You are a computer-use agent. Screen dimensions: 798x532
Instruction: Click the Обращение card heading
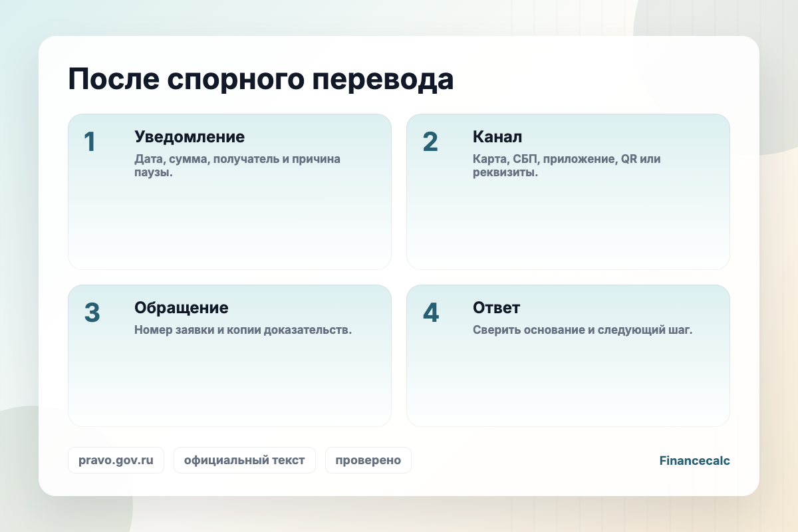[x=182, y=308]
